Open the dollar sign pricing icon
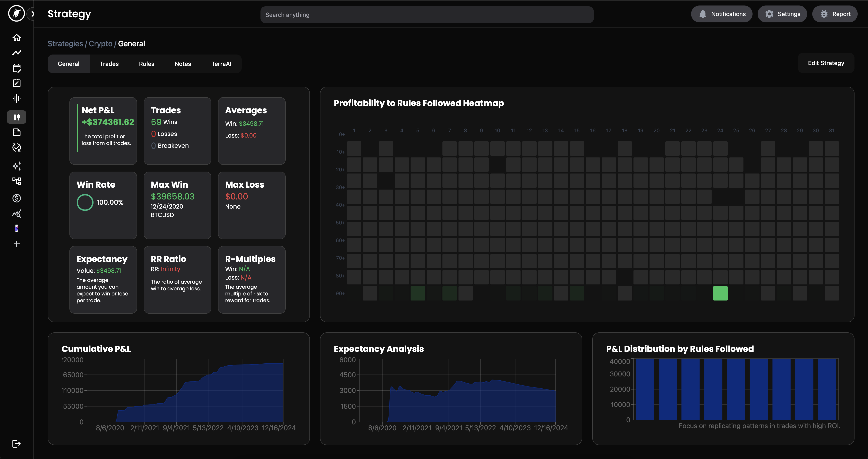 pos(16,198)
